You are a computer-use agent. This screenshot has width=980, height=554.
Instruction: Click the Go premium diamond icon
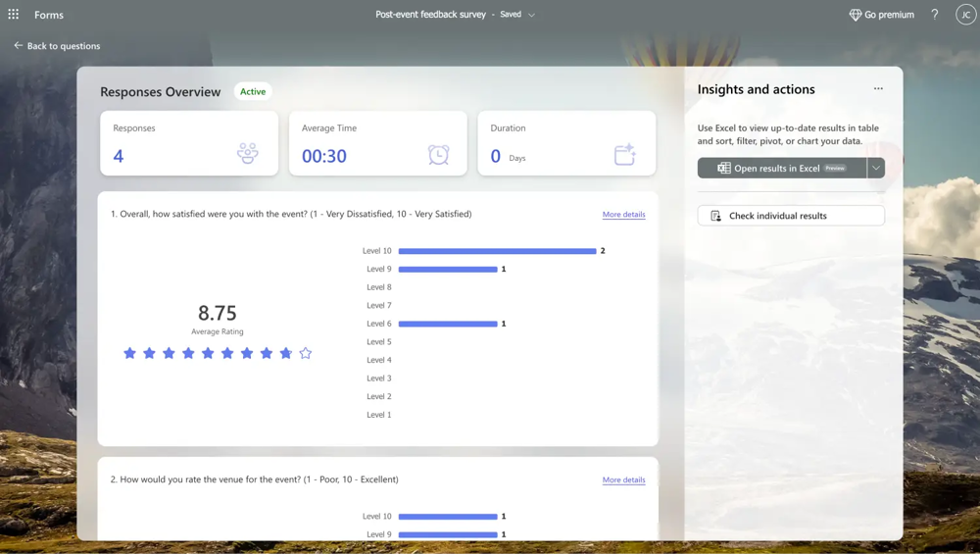tap(855, 15)
